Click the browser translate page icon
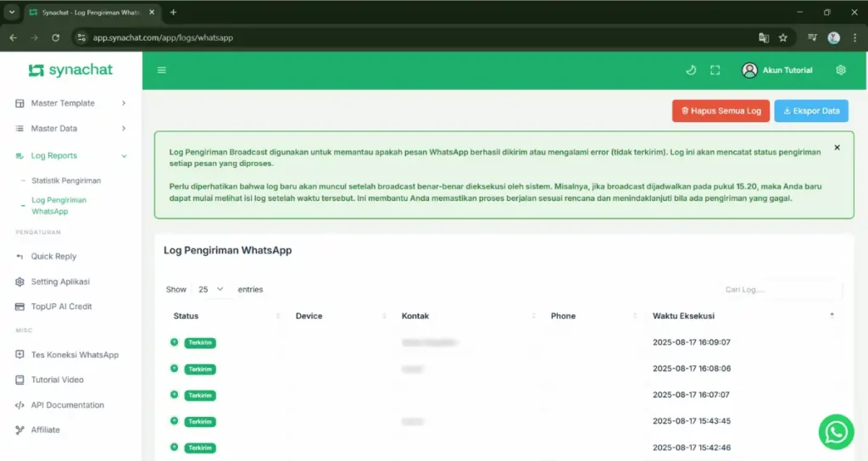 click(x=764, y=37)
